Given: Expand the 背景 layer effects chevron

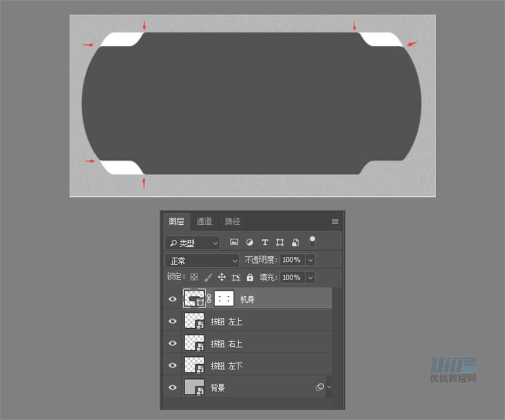Looking at the screenshot, I should click(x=330, y=387).
